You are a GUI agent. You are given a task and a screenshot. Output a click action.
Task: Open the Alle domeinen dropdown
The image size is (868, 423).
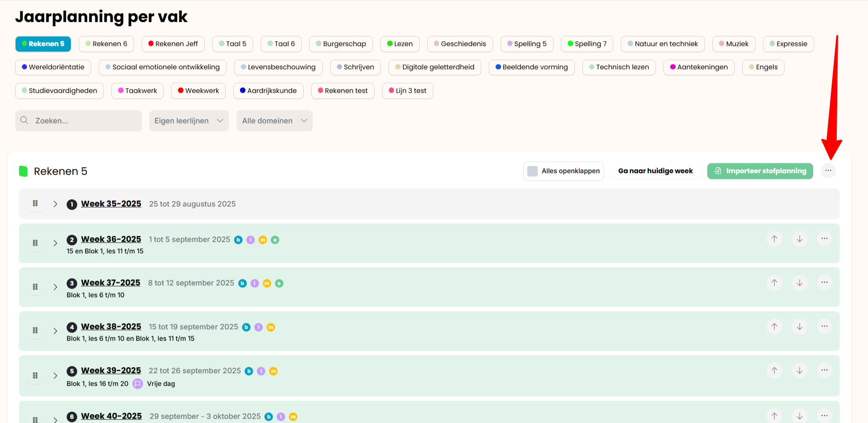(275, 121)
